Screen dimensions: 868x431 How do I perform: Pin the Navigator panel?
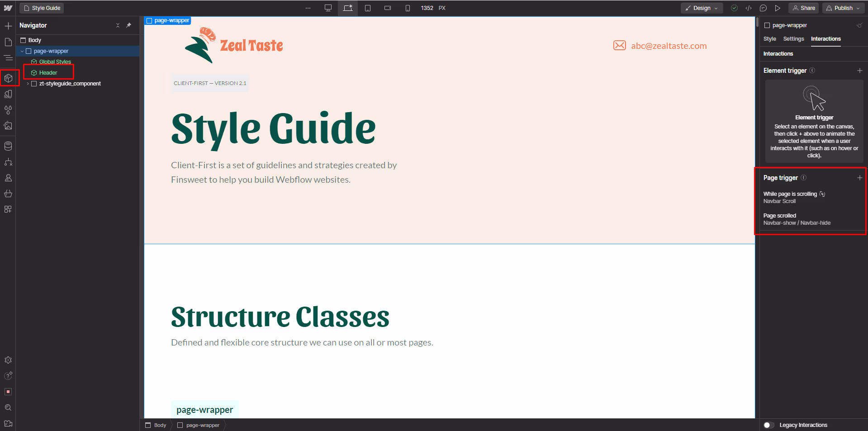tap(128, 25)
